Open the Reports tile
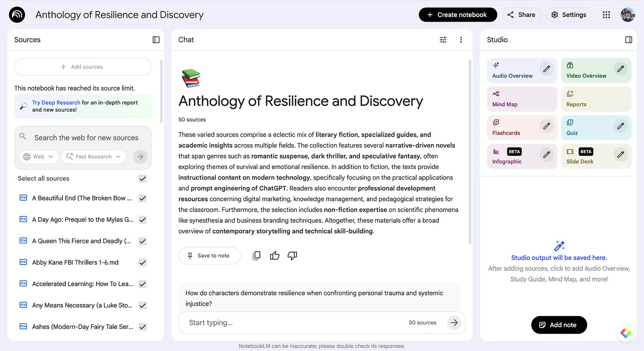Screen dimensions: 644x351 (x=596, y=99)
